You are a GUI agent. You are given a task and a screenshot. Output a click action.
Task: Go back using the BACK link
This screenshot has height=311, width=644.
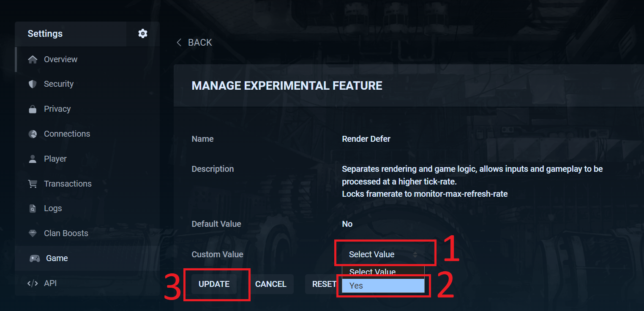click(x=195, y=42)
